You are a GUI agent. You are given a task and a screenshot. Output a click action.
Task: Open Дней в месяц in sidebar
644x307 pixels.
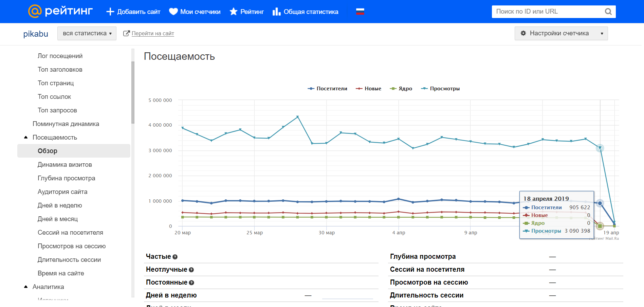(58, 219)
